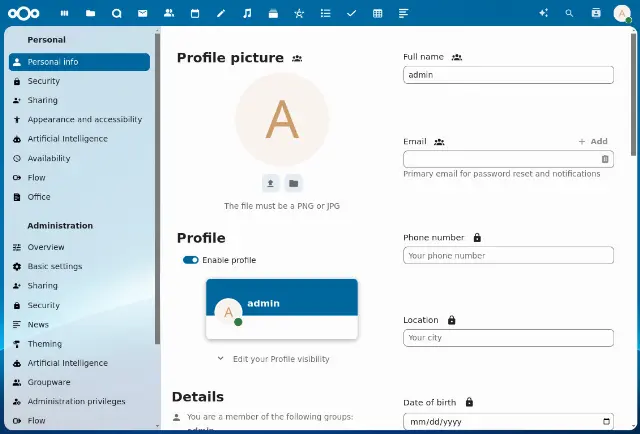
Task: Change Date of birth lock scope icon
Action: (x=469, y=402)
